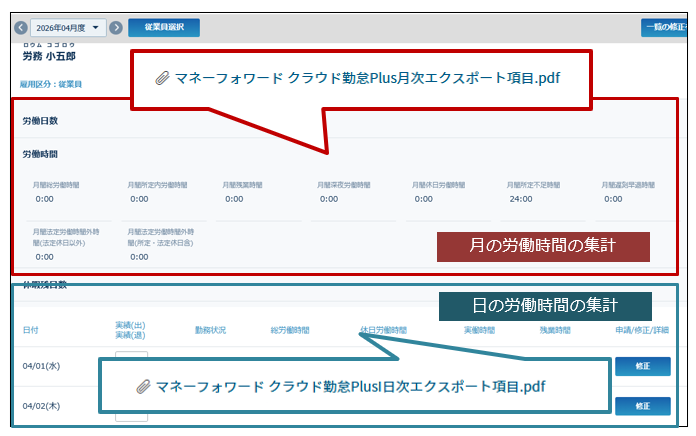Click the employee name 労務 小五郎

49,56
